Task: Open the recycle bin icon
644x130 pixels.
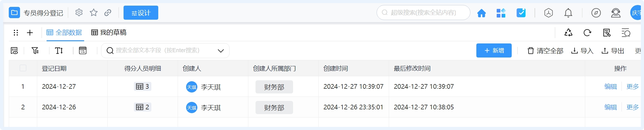Action: [x=568, y=33]
